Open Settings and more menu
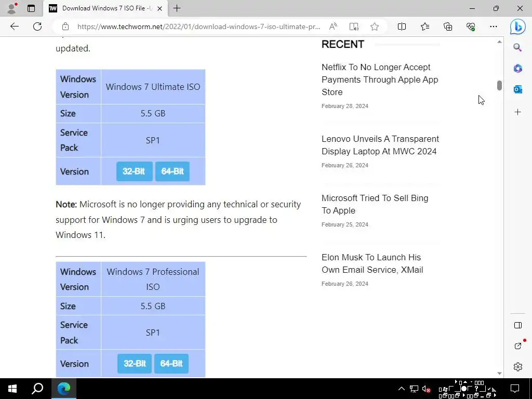Screen dimensions: 532x399 (494, 26)
